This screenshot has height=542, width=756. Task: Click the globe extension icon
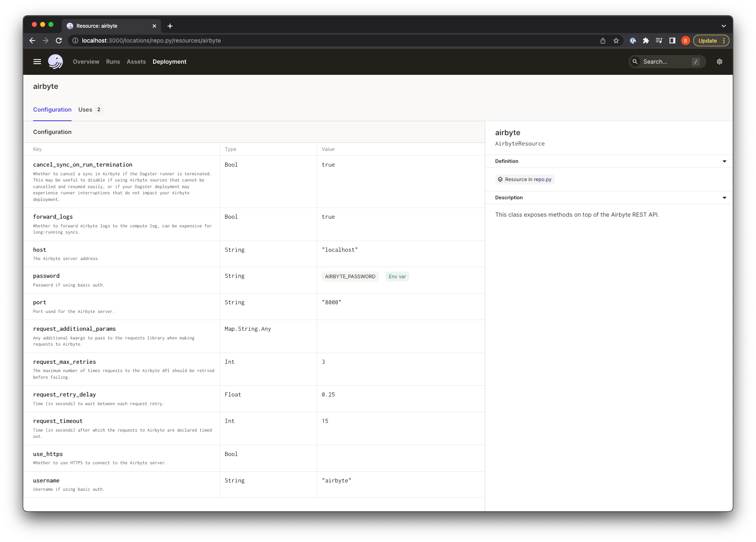pos(633,41)
